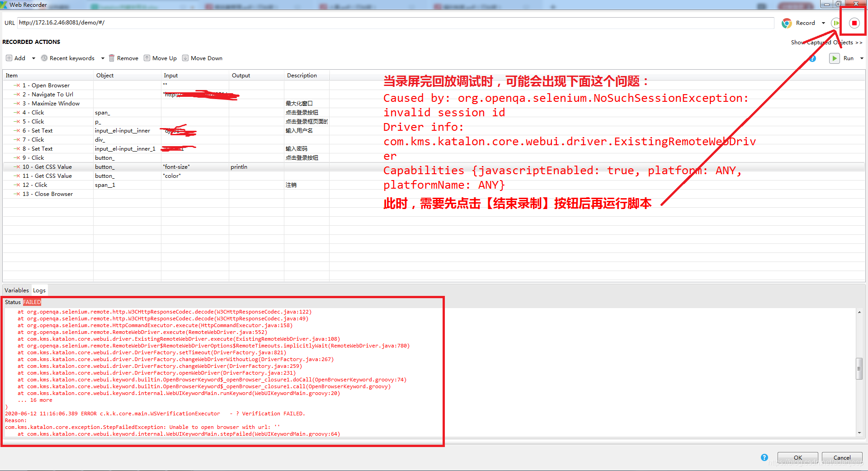The width and height of the screenshot is (868, 471).
Task: Select the '2 - Navigate To Url' step
Action: click(x=48, y=95)
